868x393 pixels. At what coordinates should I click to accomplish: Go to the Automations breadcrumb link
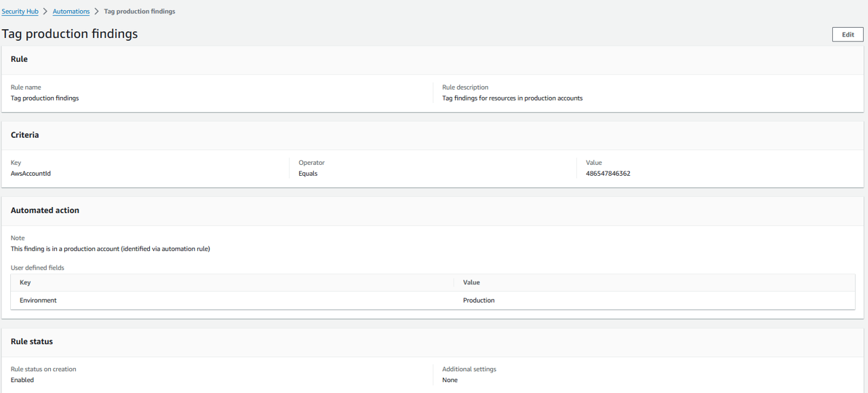pos(71,12)
